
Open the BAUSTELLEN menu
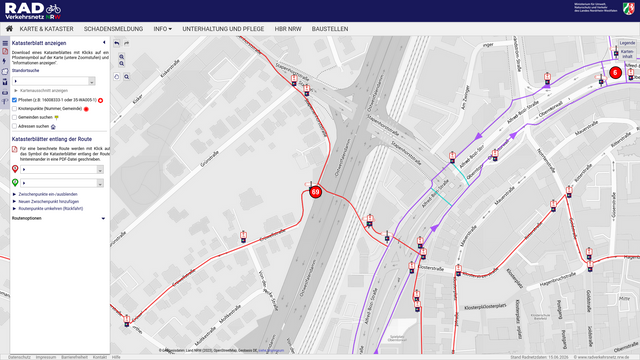pos(330,29)
